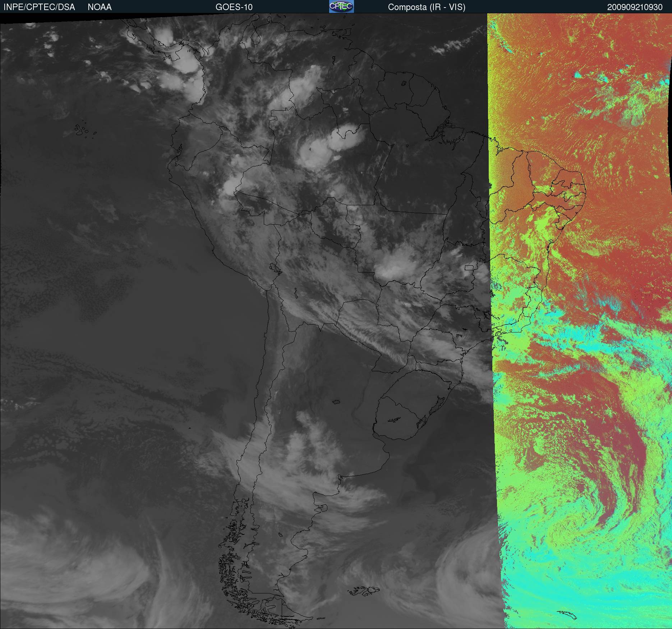Screen dimensions: 672x629
Task: Select the Distrito Federal rectangle in Brazil
Action: [469, 267]
